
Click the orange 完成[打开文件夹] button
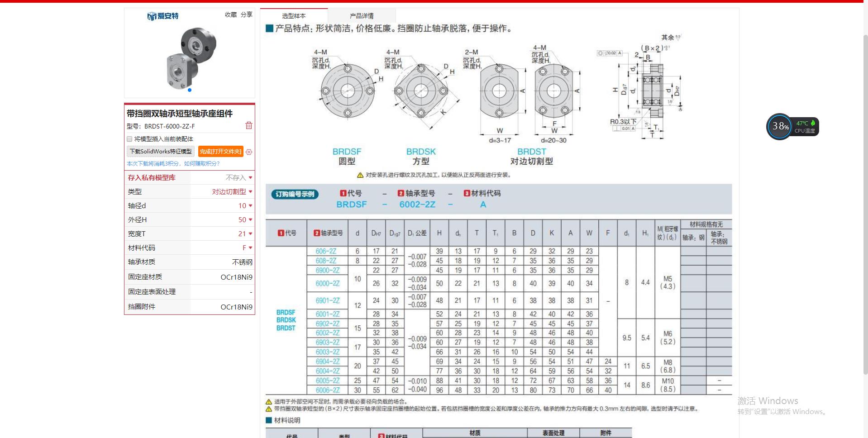point(220,152)
